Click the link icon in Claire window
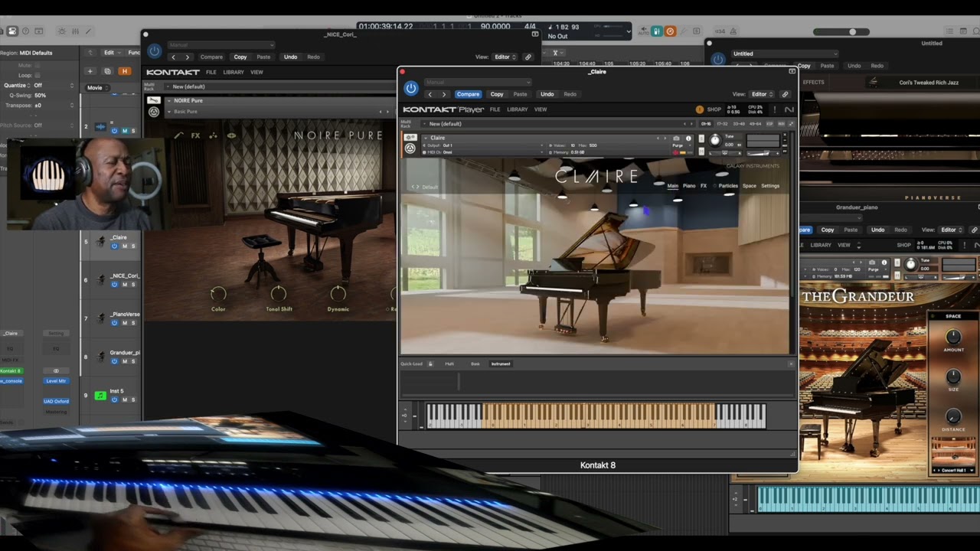 click(785, 94)
